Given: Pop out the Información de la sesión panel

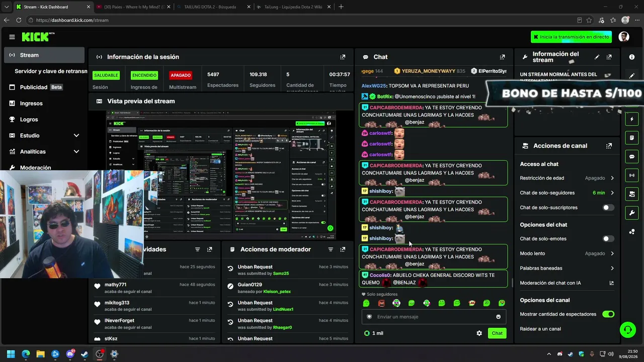Looking at the screenshot, I should click(x=343, y=57).
